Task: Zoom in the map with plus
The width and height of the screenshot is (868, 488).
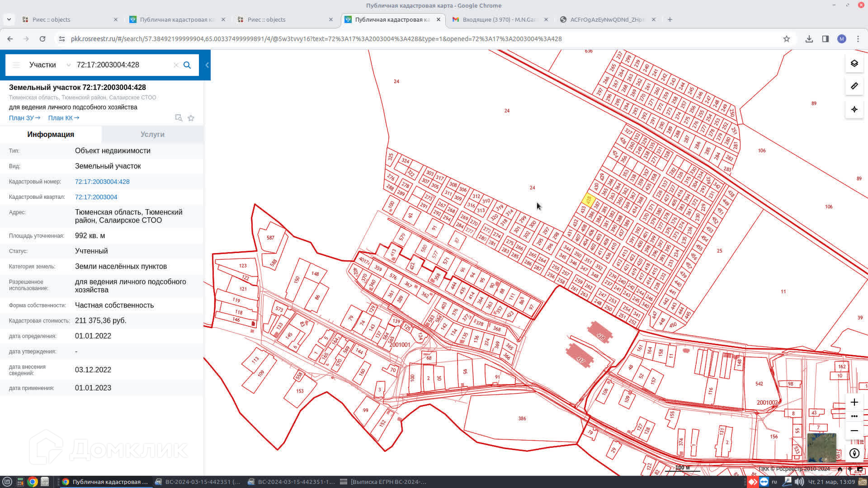Action: tap(854, 402)
